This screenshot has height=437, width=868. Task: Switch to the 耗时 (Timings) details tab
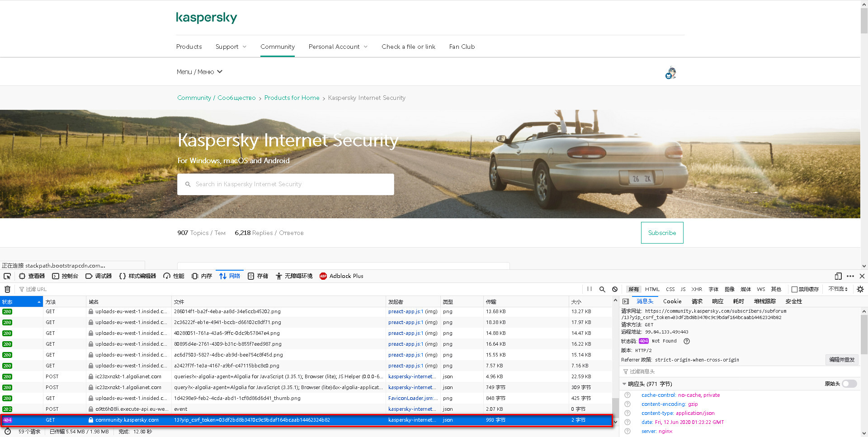click(739, 301)
